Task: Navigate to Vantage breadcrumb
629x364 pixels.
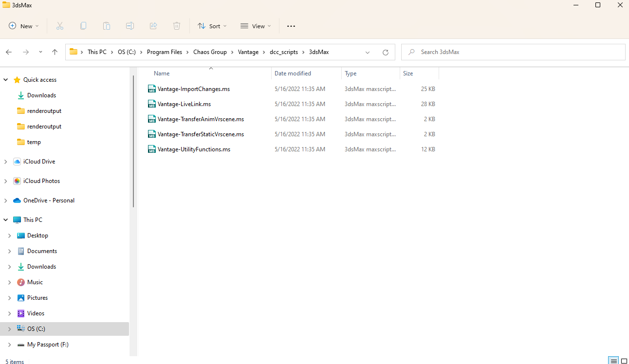Action: point(248,52)
